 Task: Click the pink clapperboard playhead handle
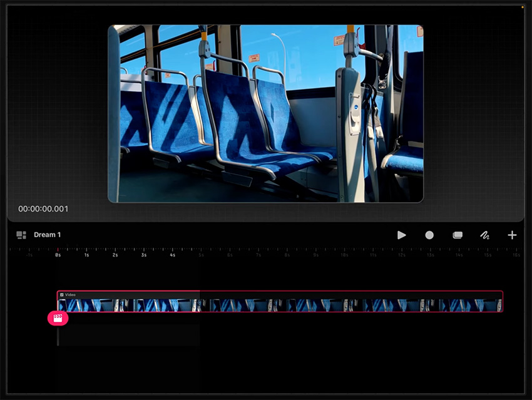click(x=58, y=318)
